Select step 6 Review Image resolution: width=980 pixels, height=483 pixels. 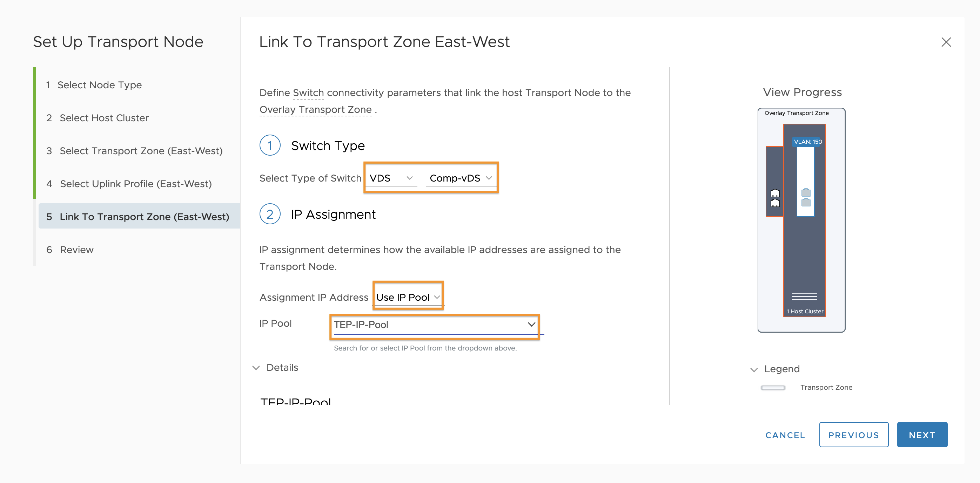click(x=76, y=250)
